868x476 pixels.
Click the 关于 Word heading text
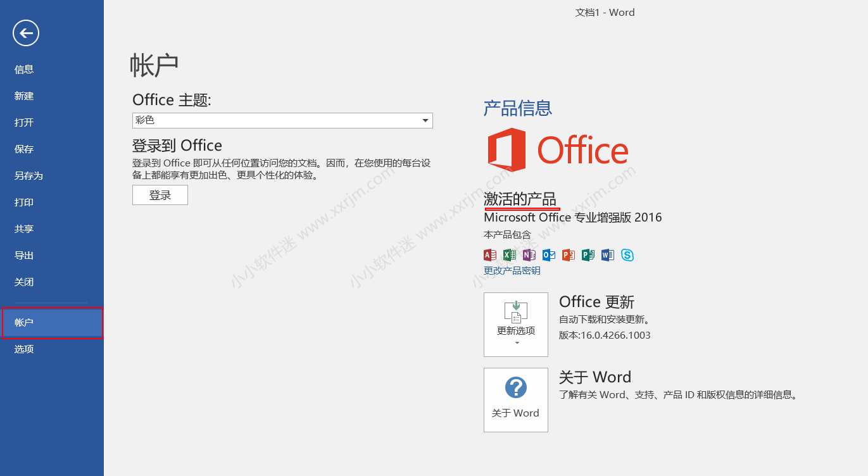click(x=595, y=377)
